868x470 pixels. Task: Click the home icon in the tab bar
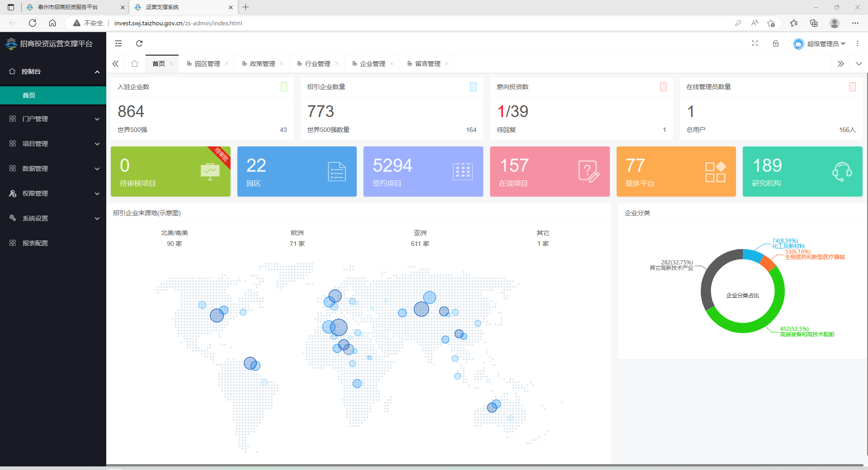click(135, 64)
